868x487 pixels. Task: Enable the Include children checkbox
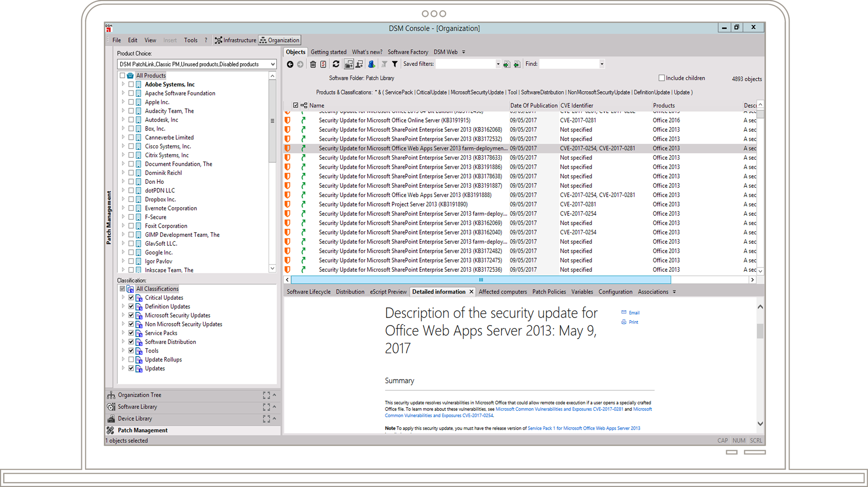[661, 78]
